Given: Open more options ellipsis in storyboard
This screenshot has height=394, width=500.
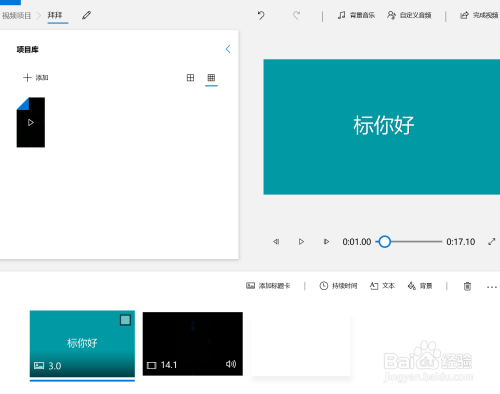Looking at the screenshot, I should point(492,287).
